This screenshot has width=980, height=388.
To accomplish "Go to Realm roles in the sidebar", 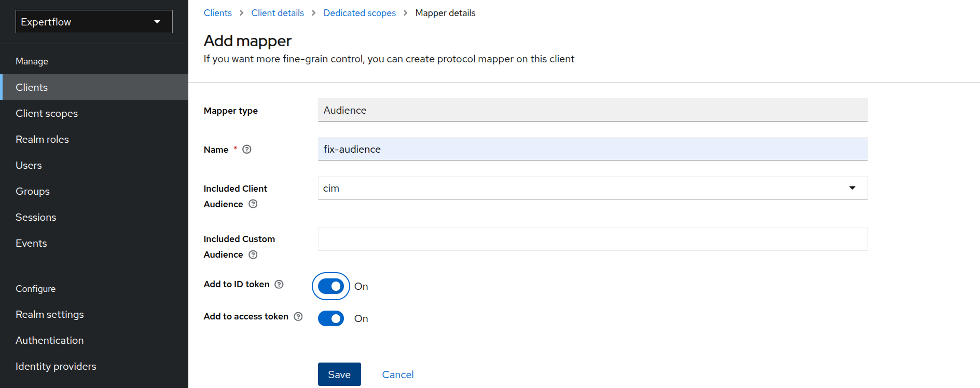I will point(42,139).
